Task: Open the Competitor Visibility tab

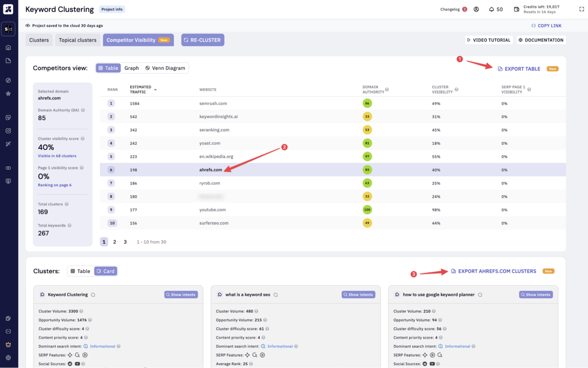Action: tap(138, 40)
